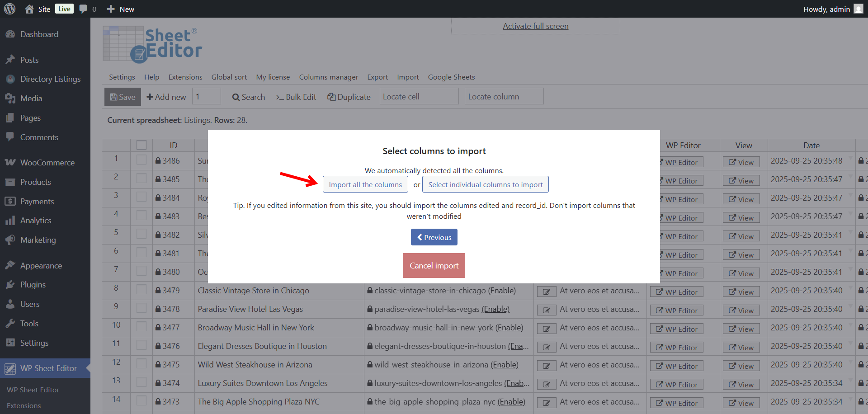
Task: Click the New plus icon in admin bar
Action: (111, 9)
